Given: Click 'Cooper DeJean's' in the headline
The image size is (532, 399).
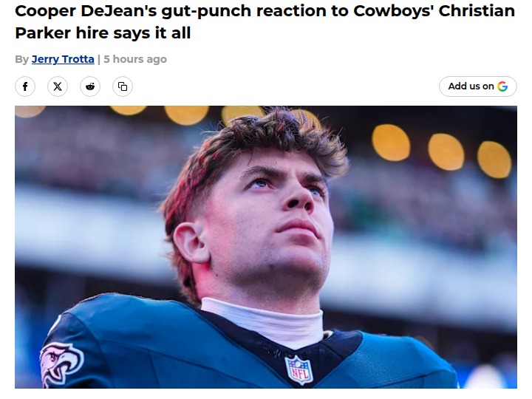Looking at the screenshot, I should click(86, 11).
